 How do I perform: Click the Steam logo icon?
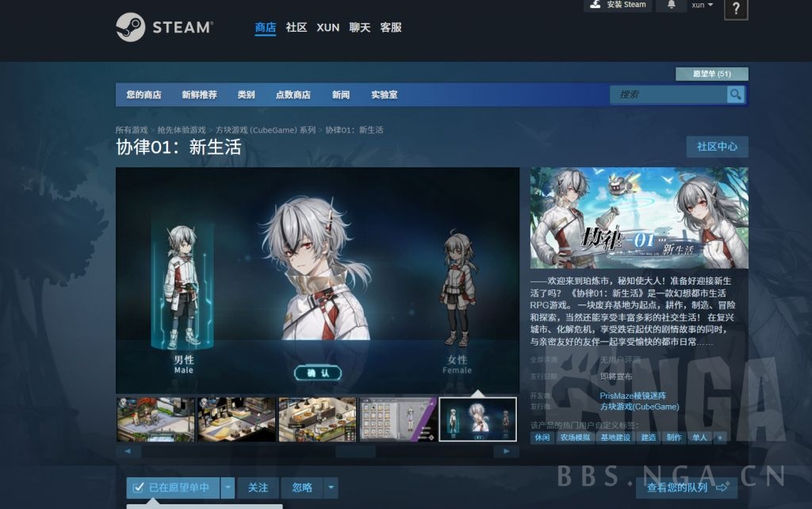pyautogui.click(x=130, y=27)
